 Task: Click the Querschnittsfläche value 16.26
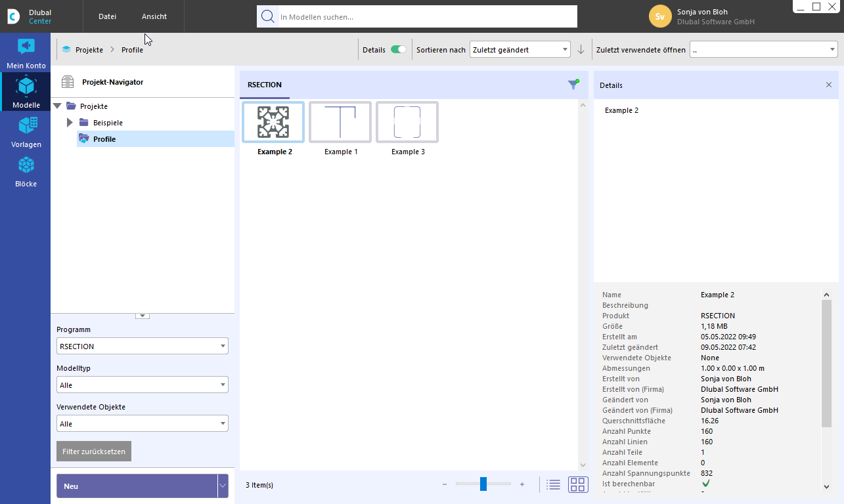point(710,421)
